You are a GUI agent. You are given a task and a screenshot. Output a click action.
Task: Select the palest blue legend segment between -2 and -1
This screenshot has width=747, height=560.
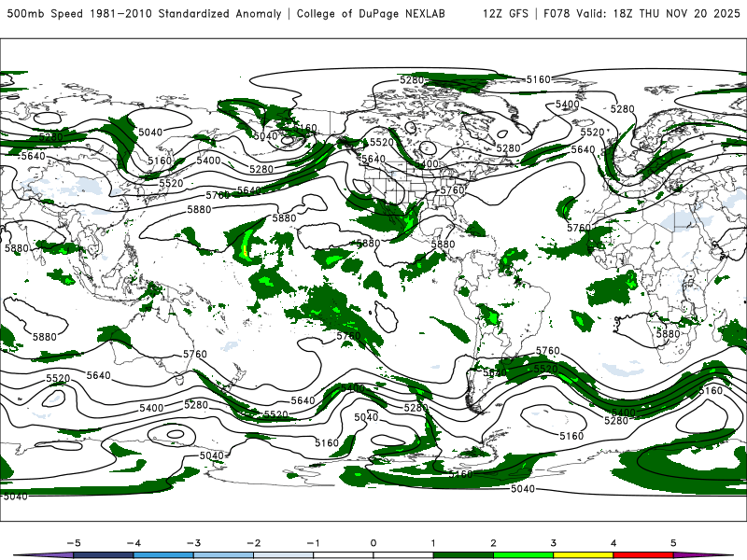pyautogui.click(x=284, y=555)
